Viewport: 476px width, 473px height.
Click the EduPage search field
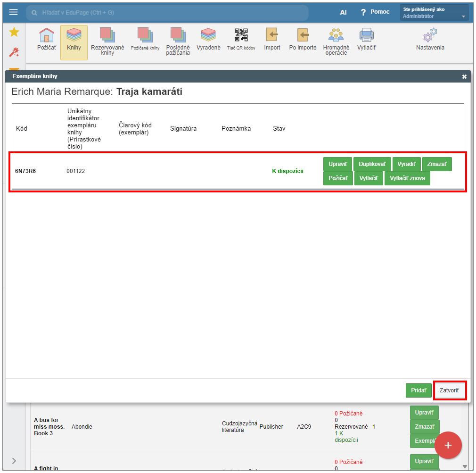pos(170,13)
